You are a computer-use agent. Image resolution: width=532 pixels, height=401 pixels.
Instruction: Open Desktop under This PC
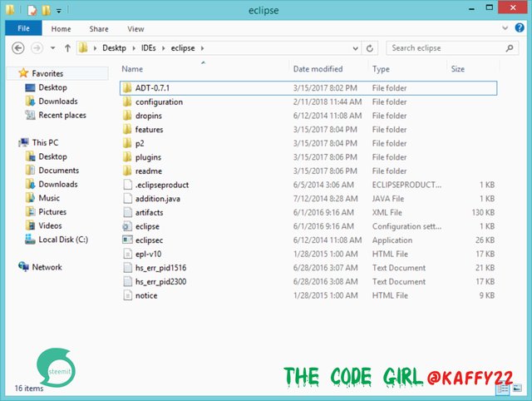tap(52, 156)
